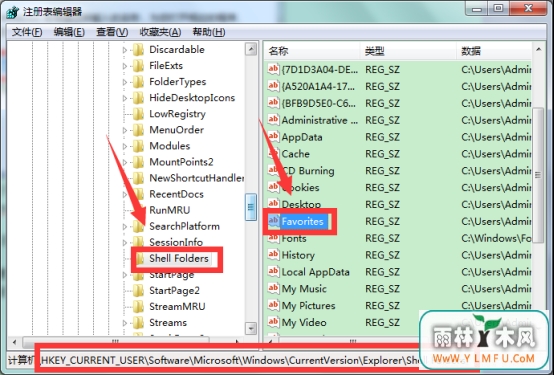Click tree pane scroll down arrow

[x=251, y=328]
